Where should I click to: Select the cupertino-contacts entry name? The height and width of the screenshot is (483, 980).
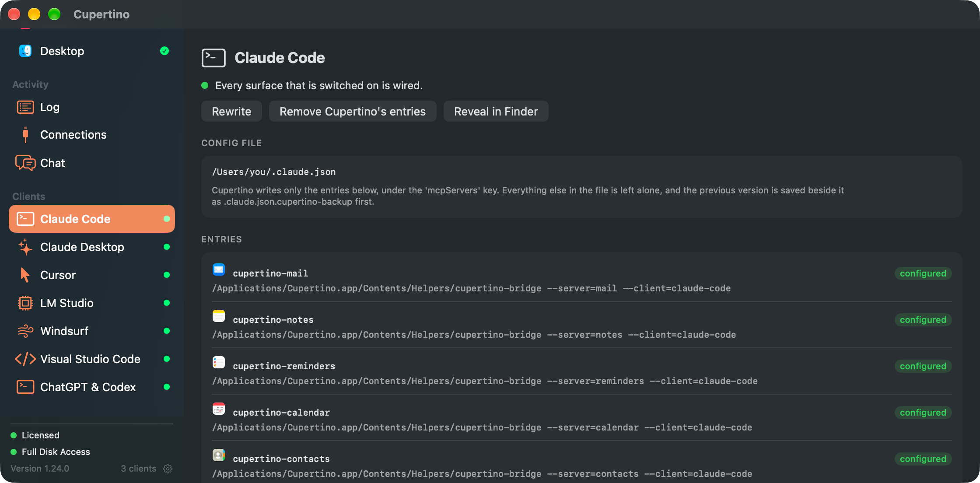click(281, 459)
